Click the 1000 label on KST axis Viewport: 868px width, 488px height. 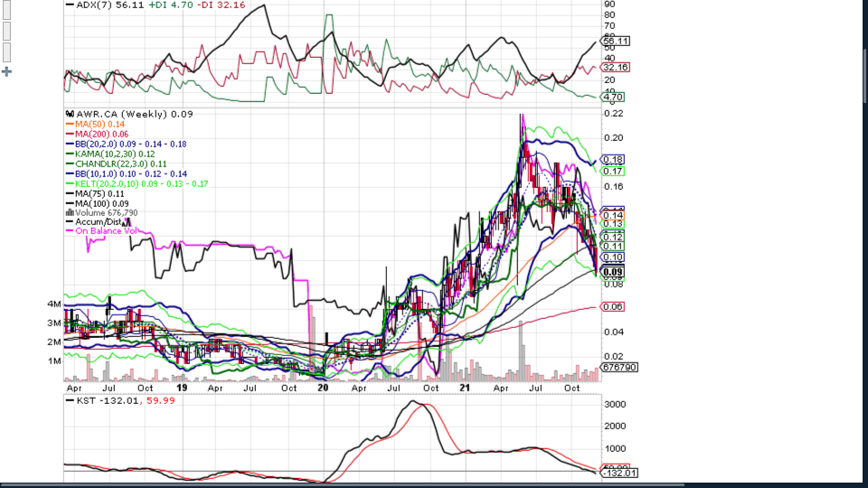pos(615,449)
